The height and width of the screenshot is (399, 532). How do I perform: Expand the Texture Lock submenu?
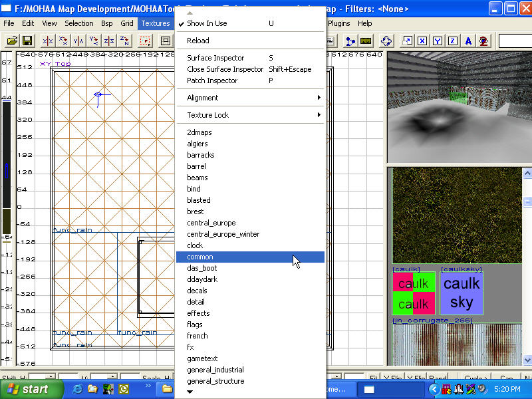tap(250, 115)
